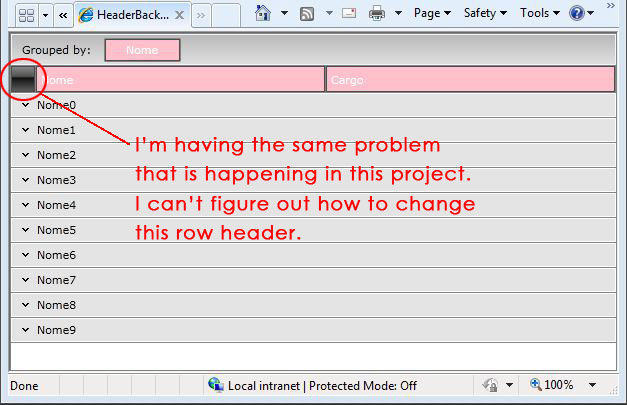Click the Read Mail envelope icon
The height and width of the screenshot is (405, 627).
point(349,13)
